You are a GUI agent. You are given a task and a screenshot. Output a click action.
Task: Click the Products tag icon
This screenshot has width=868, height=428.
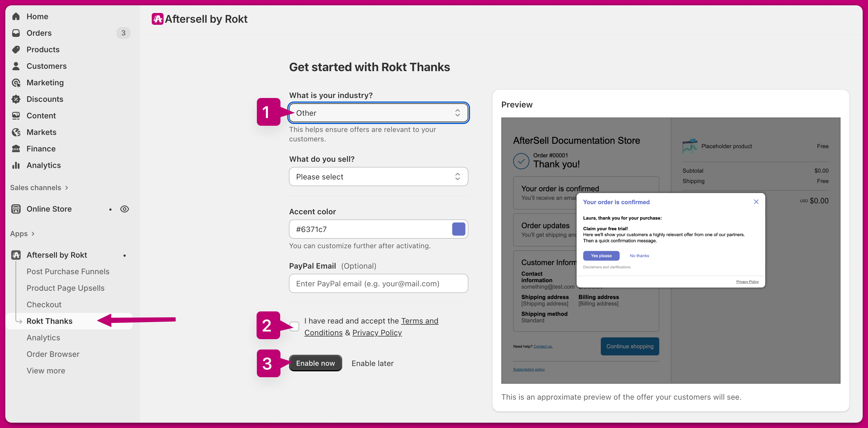click(16, 50)
